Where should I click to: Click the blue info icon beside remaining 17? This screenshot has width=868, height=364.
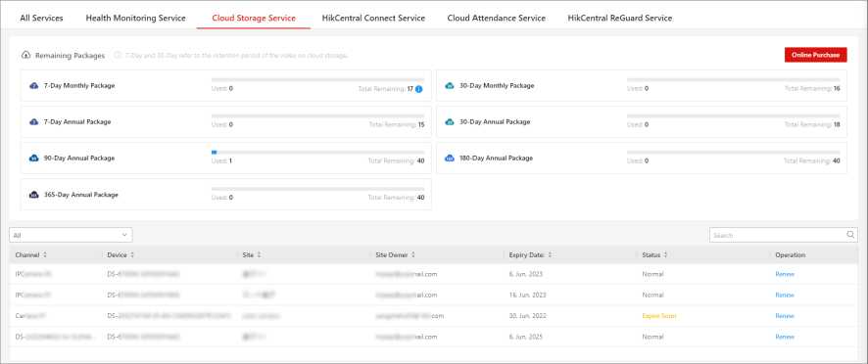419,89
